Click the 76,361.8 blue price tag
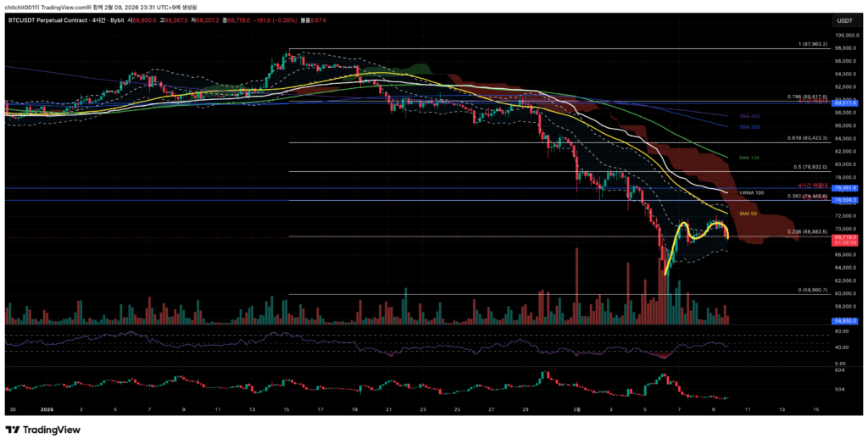Viewport: 868px width, 444px height. pos(845,188)
